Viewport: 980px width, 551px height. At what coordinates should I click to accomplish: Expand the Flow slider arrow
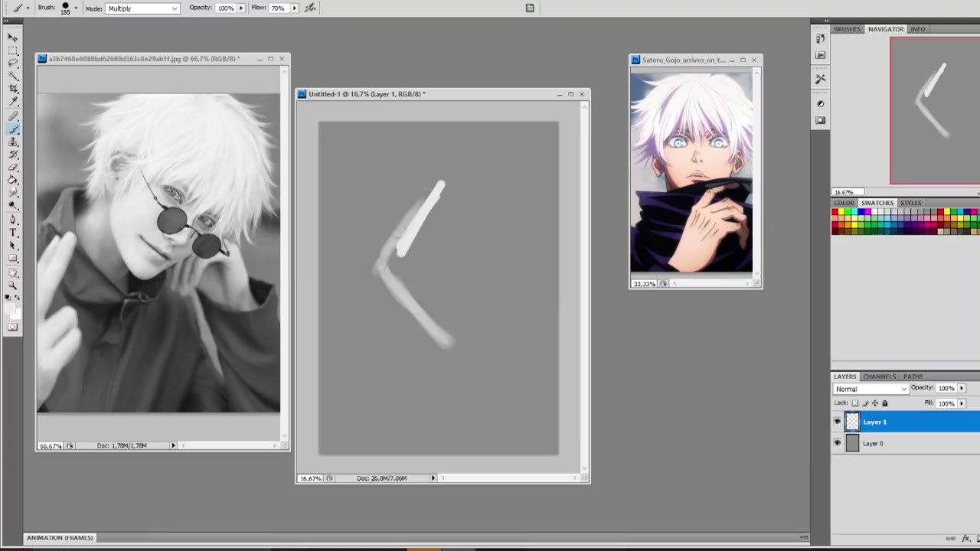[x=294, y=8]
